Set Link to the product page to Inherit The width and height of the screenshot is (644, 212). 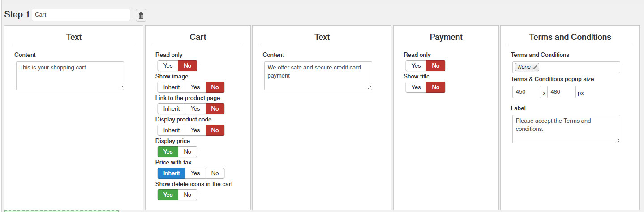[x=172, y=109]
